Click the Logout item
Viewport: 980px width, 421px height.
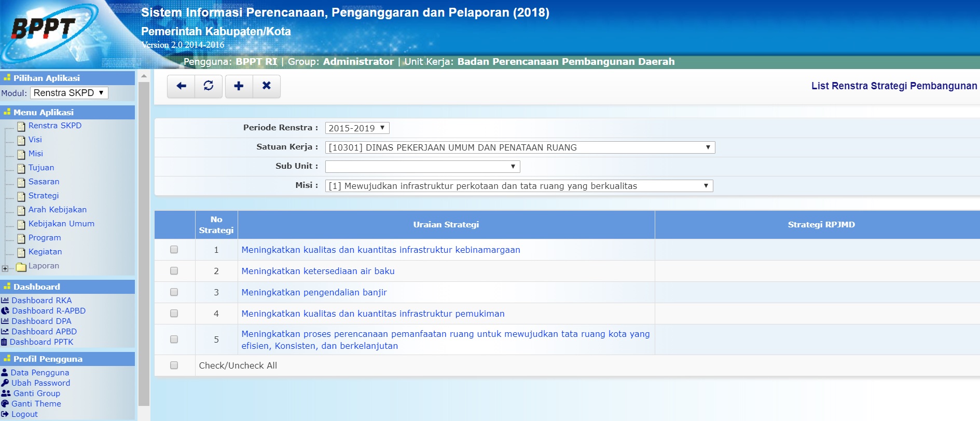click(24, 414)
